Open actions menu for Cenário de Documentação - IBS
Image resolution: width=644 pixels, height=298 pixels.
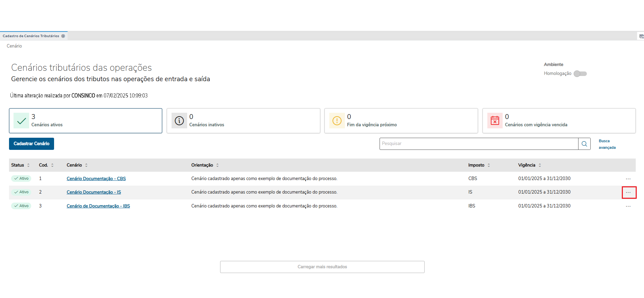[x=628, y=206]
